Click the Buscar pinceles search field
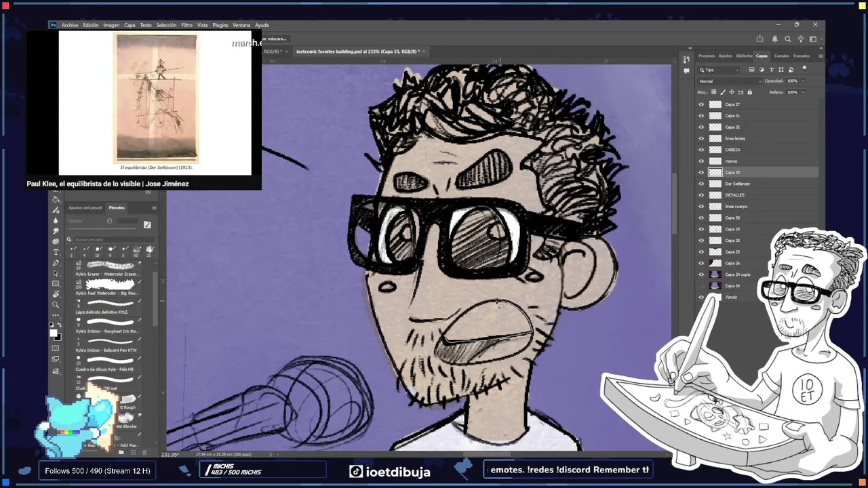This screenshot has width=868, height=488. [x=114, y=240]
